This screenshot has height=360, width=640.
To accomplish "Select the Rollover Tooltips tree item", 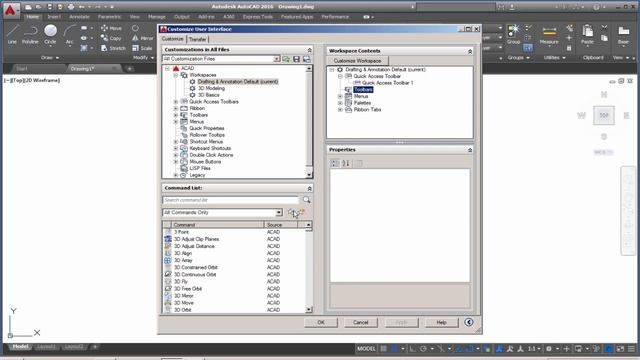I will pyautogui.click(x=207, y=135).
